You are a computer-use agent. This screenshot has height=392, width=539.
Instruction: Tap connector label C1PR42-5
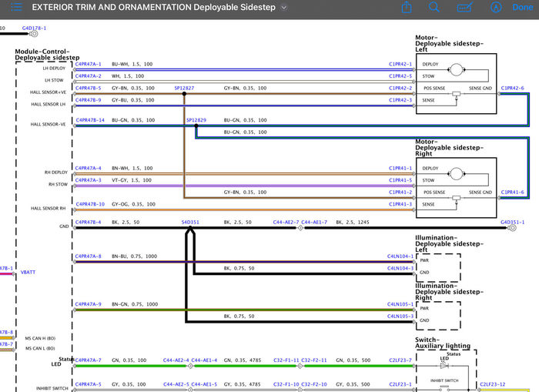400,76
